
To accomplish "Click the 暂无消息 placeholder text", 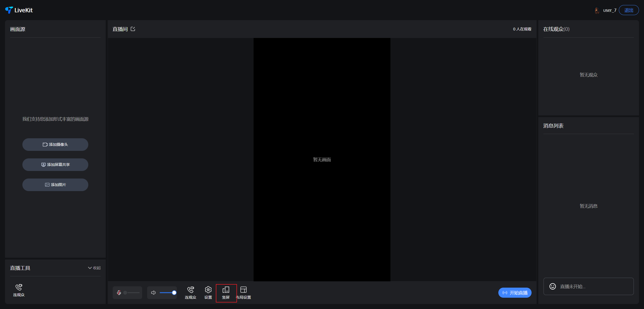I will (588, 206).
